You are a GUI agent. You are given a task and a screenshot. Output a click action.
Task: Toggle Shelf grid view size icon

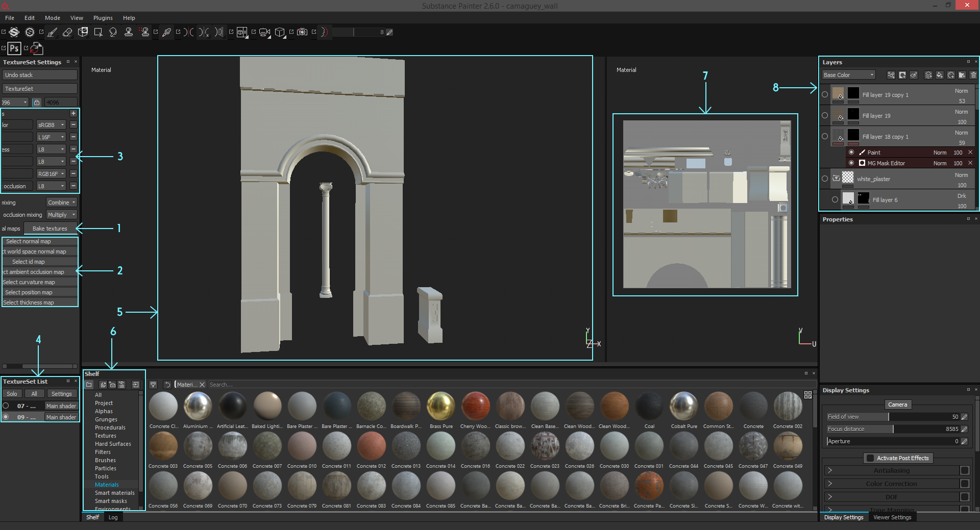[x=808, y=395]
